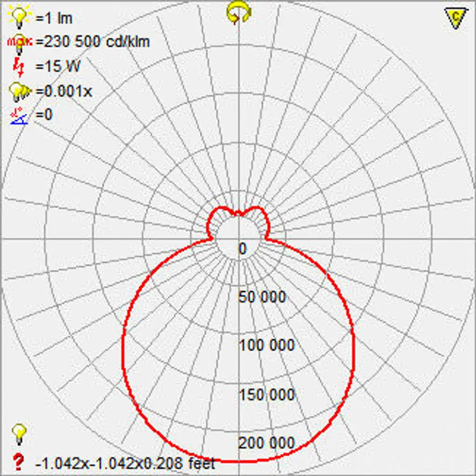Screen dimensions: 476x476
Task: Click the "0" label at the diagram center
Action: (242, 249)
